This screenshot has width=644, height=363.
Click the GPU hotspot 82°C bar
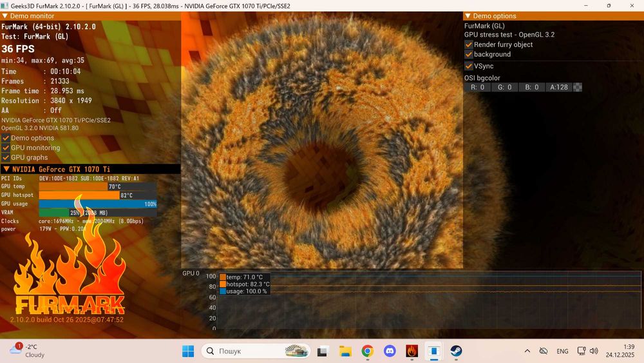(x=98, y=195)
